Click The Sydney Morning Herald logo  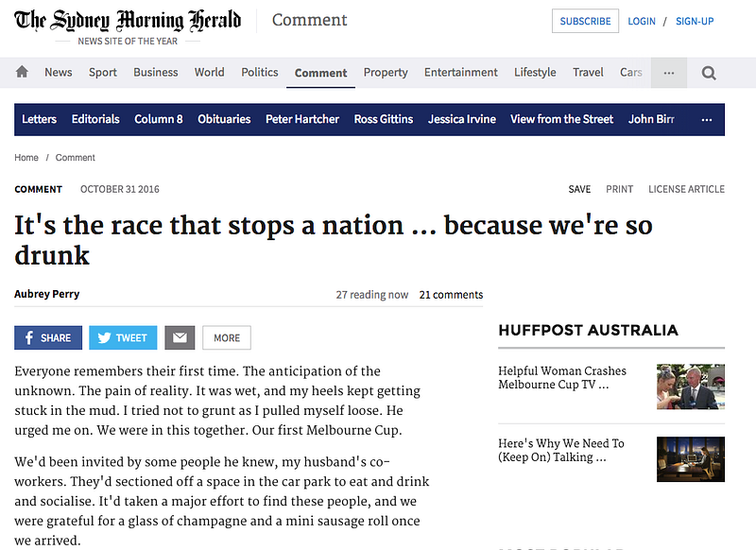pyautogui.click(x=128, y=20)
